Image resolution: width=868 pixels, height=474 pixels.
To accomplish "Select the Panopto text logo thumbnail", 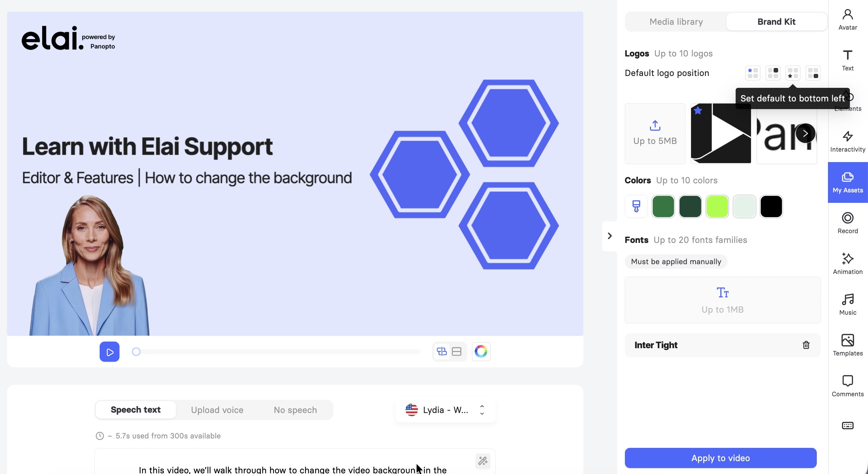I will [x=786, y=133].
